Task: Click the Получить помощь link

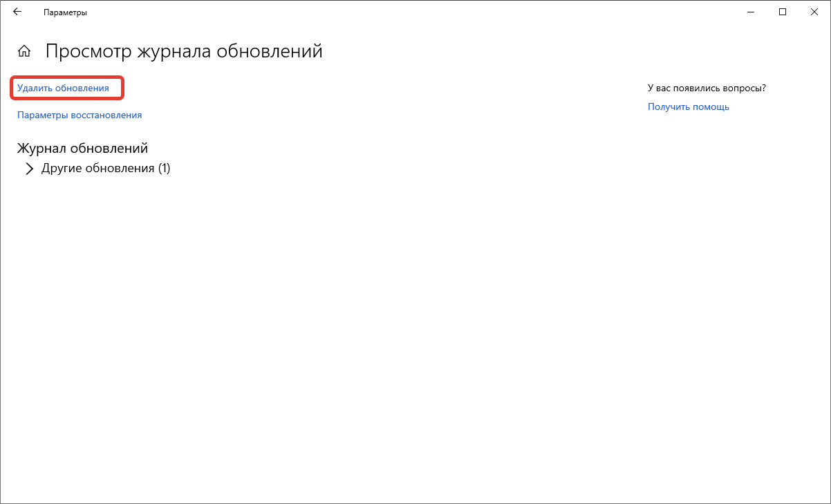Action: (x=688, y=106)
